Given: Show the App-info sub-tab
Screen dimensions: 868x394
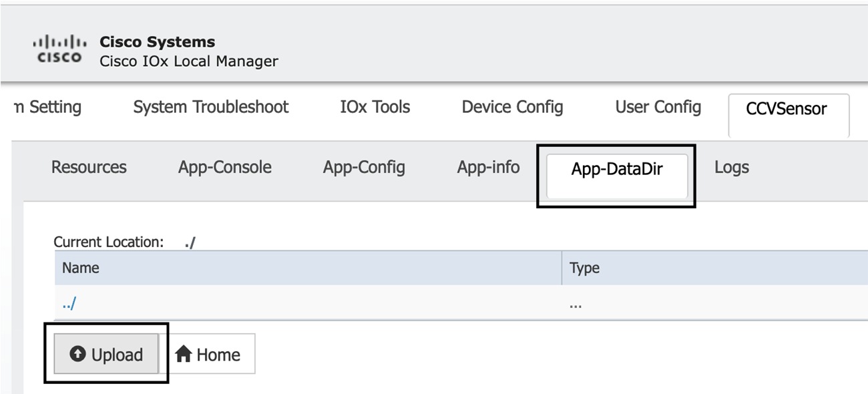Looking at the screenshot, I should click(488, 167).
